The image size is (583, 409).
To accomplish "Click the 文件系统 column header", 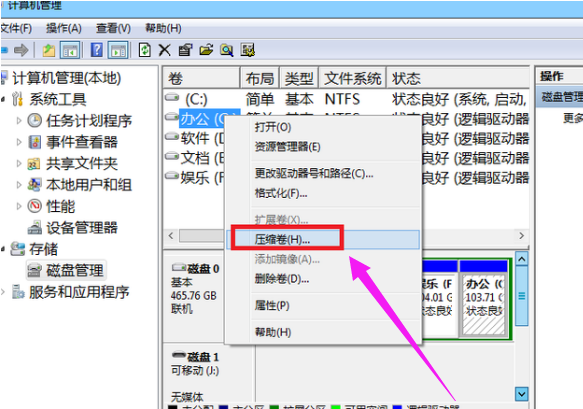I will (x=352, y=78).
